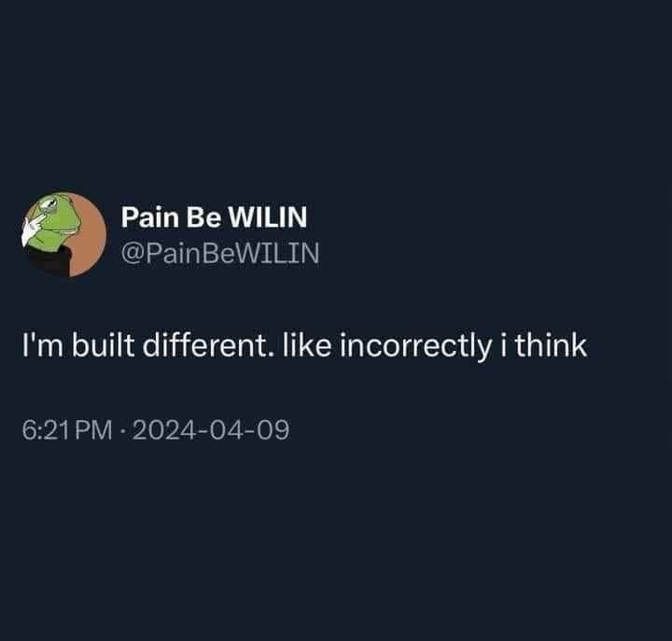Click the lowercase "i" before "think"
The width and height of the screenshot is (672, 641).
pyautogui.click(x=503, y=345)
